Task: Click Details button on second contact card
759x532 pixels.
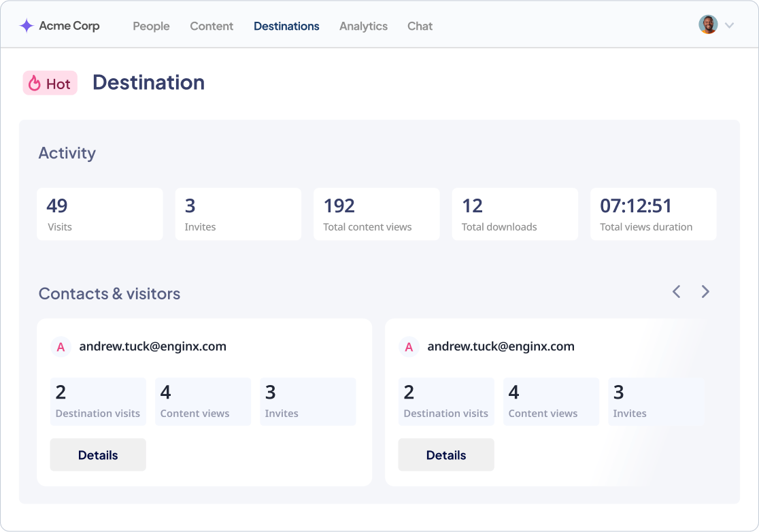Action: coord(446,455)
